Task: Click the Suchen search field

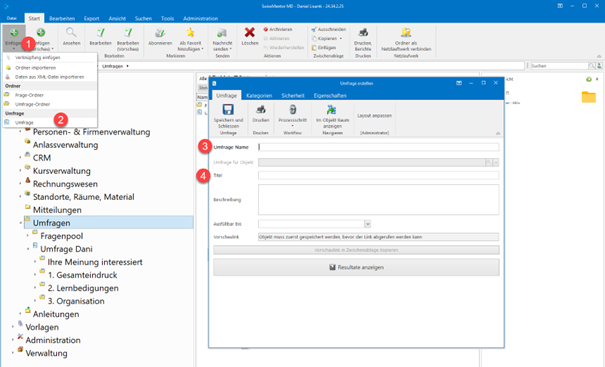Action: [559, 66]
